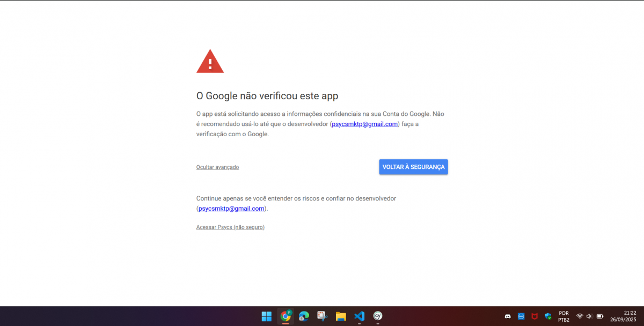Viewport: 644px width, 326px height.
Task: Check battery status icon in tray
Action: (x=600, y=316)
